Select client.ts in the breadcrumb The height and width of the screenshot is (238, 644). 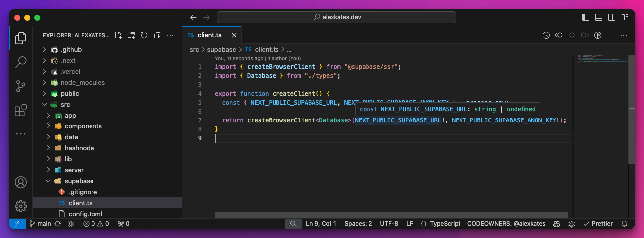pyautogui.click(x=262, y=50)
